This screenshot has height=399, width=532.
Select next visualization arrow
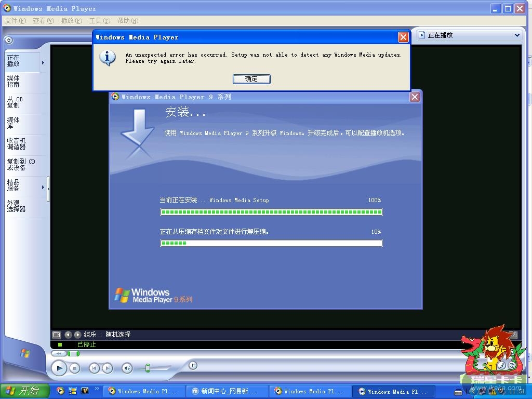(77, 335)
